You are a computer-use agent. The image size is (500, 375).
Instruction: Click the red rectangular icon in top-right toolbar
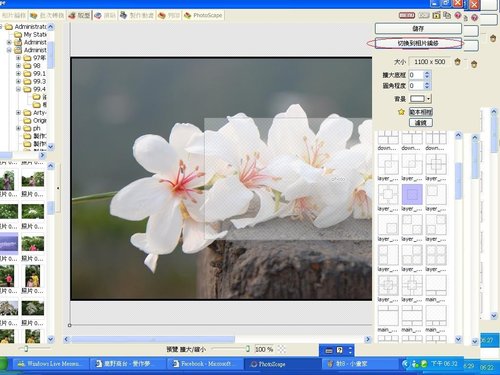(407, 15)
